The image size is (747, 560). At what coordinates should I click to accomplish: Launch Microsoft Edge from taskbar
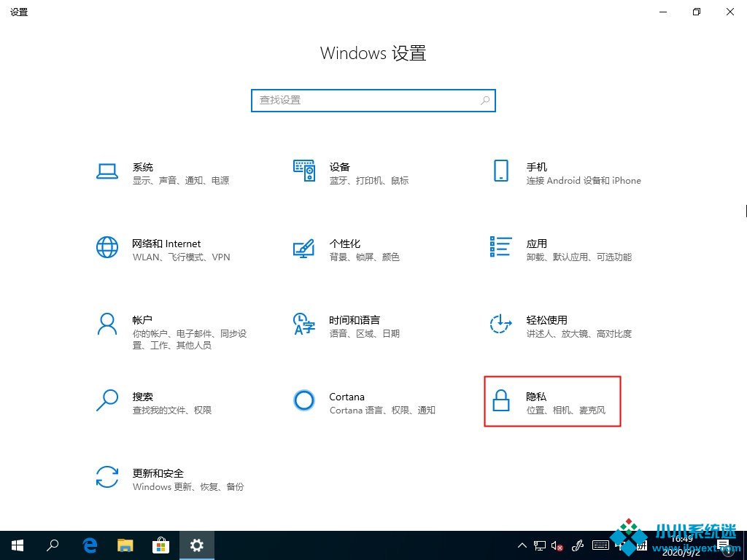click(90, 545)
